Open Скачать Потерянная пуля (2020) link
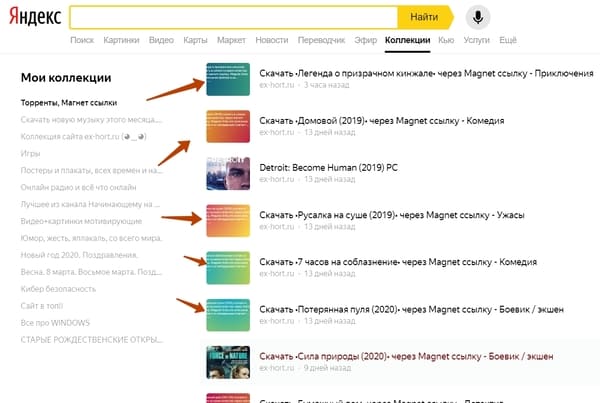The height and width of the screenshot is (403, 600). point(411,309)
